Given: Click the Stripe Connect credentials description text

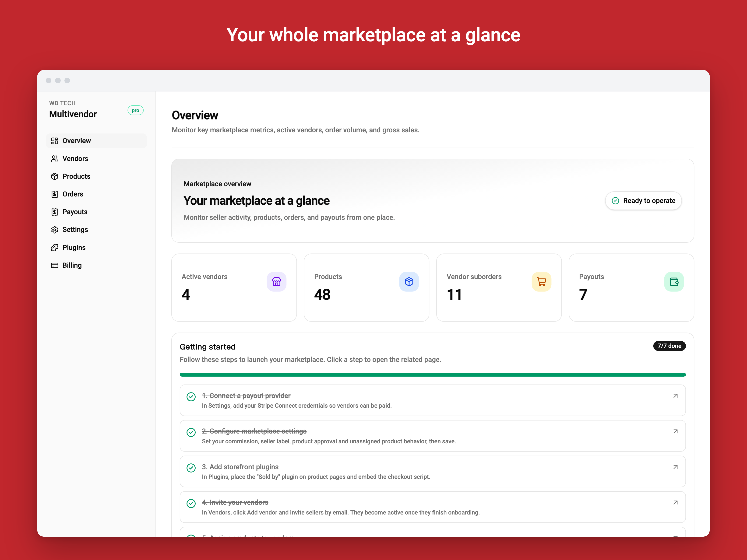Looking at the screenshot, I should (297, 406).
